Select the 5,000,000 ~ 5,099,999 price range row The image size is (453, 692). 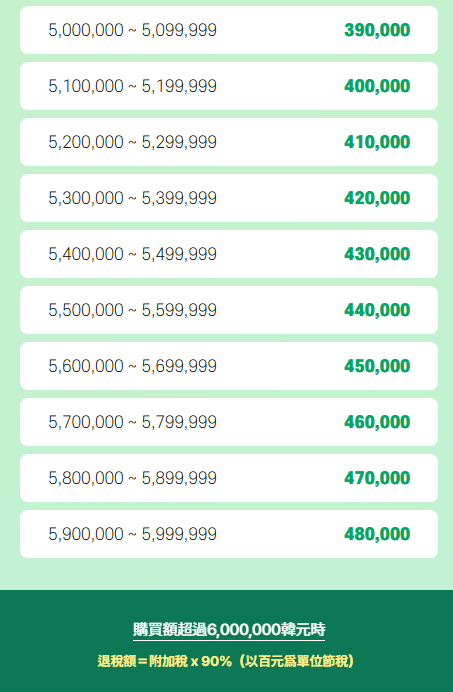pos(229,30)
